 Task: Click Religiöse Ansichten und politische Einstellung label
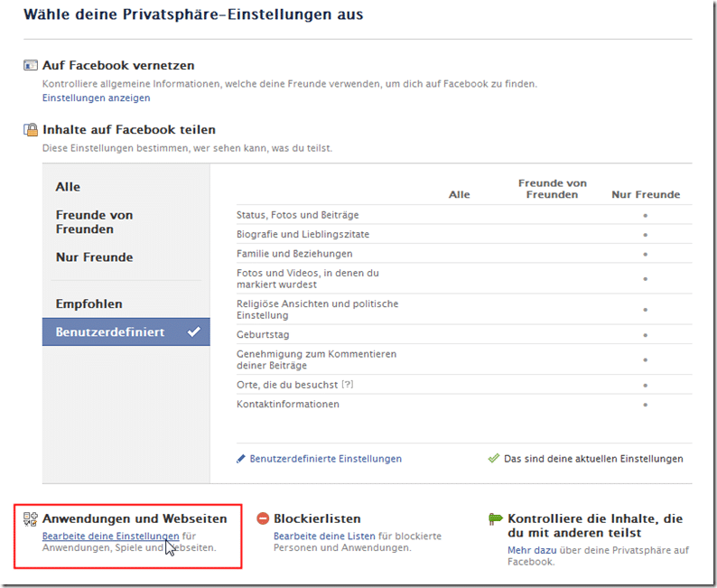point(317,310)
